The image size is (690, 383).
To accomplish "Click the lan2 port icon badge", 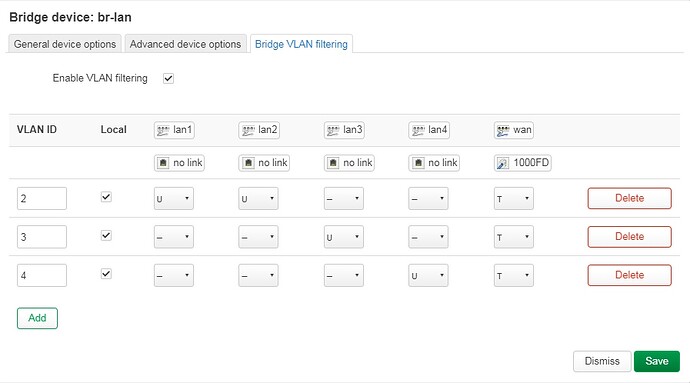I will click(x=259, y=130).
